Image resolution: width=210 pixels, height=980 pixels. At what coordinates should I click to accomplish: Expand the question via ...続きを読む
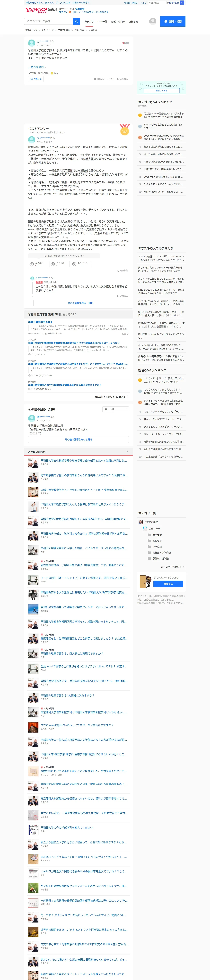tap(37, 67)
